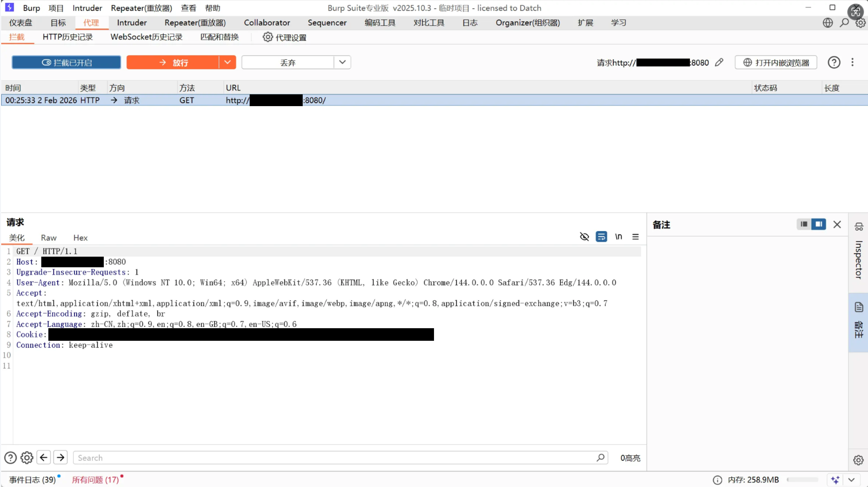Image resolution: width=868 pixels, height=487 pixels.
Task: Click the 丢弃 drop button
Action: (288, 62)
